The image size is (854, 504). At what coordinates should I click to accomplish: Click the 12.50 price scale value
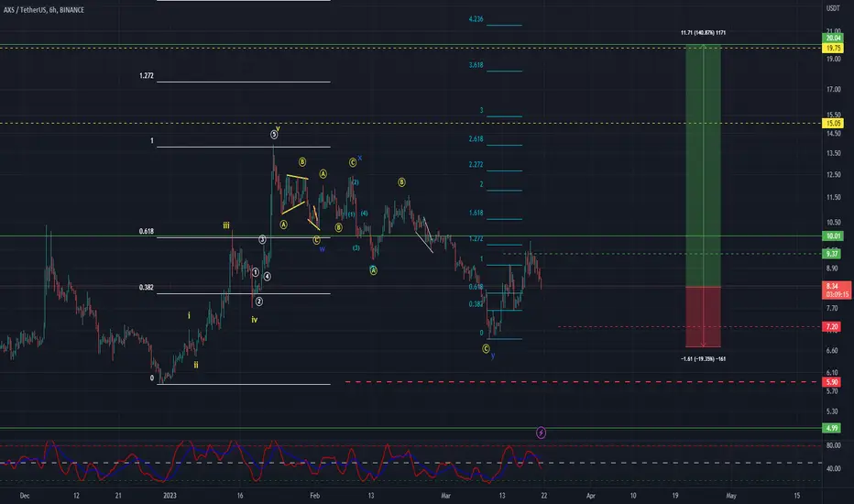click(x=833, y=175)
